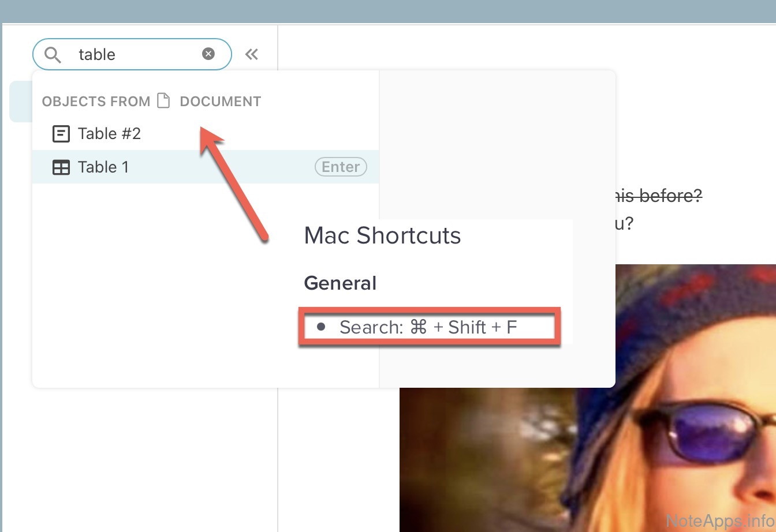
Task: Clear the search text with the X button
Action: (208, 54)
